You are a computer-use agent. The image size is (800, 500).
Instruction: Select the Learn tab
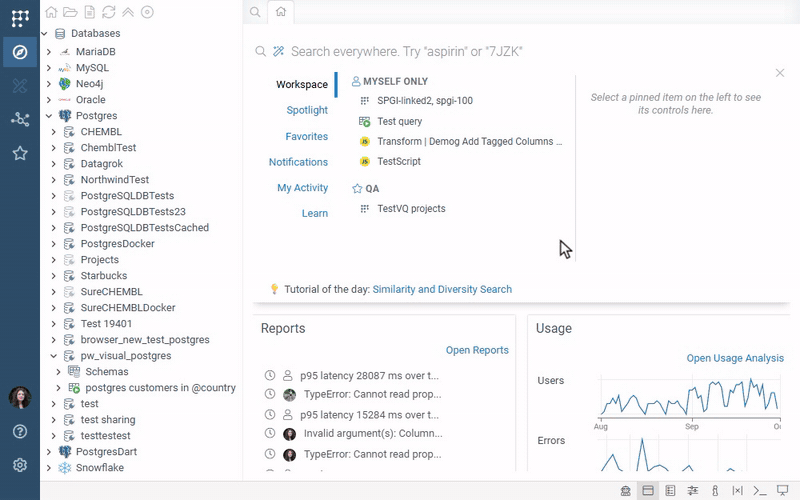click(x=315, y=213)
